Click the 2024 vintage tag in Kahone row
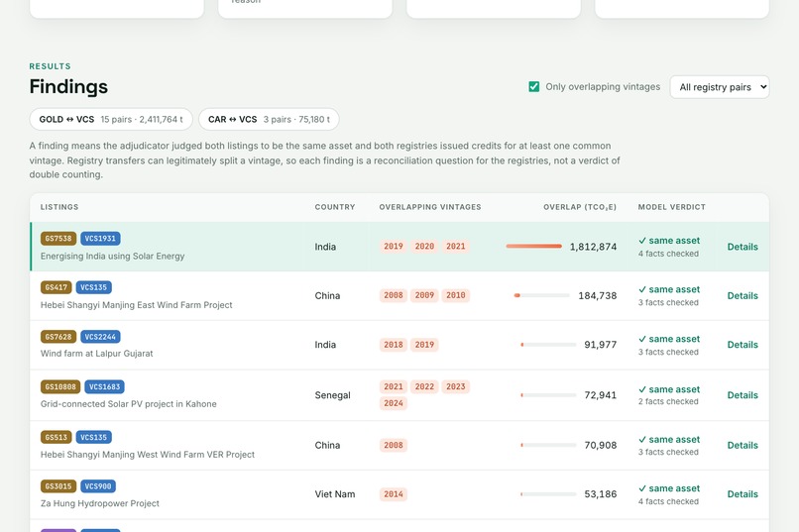This screenshot has height=532, width=799. 394,403
